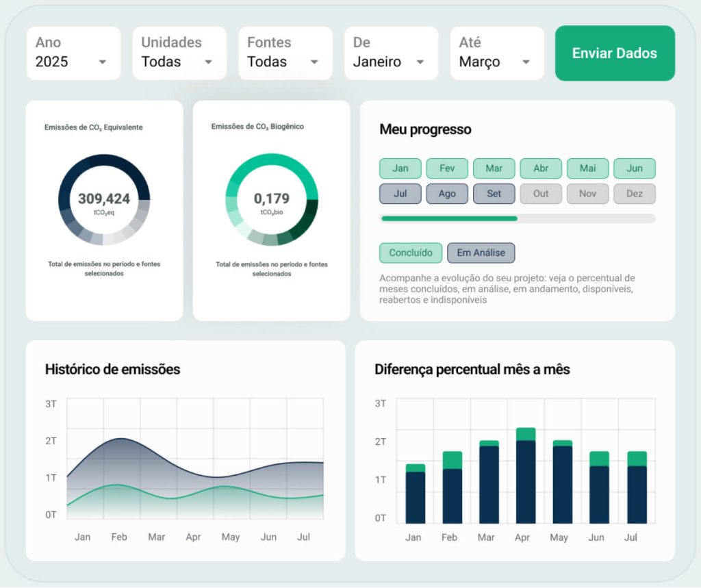The height and width of the screenshot is (588, 701).
Task: Select the Jun month chip
Action: (x=635, y=168)
